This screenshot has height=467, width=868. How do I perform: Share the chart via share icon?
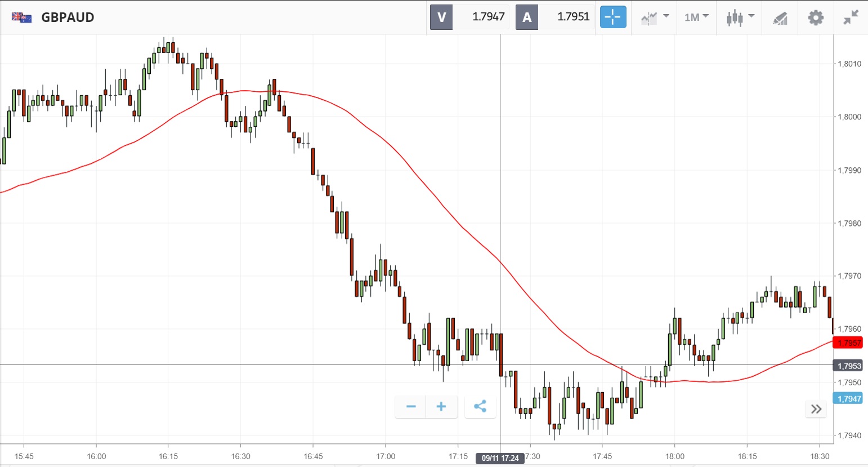click(480, 407)
